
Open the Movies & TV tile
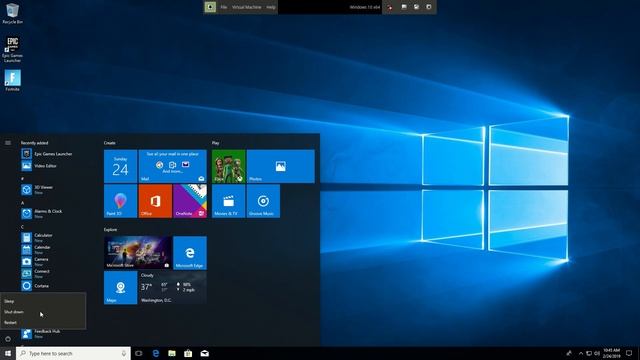pos(229,201)
